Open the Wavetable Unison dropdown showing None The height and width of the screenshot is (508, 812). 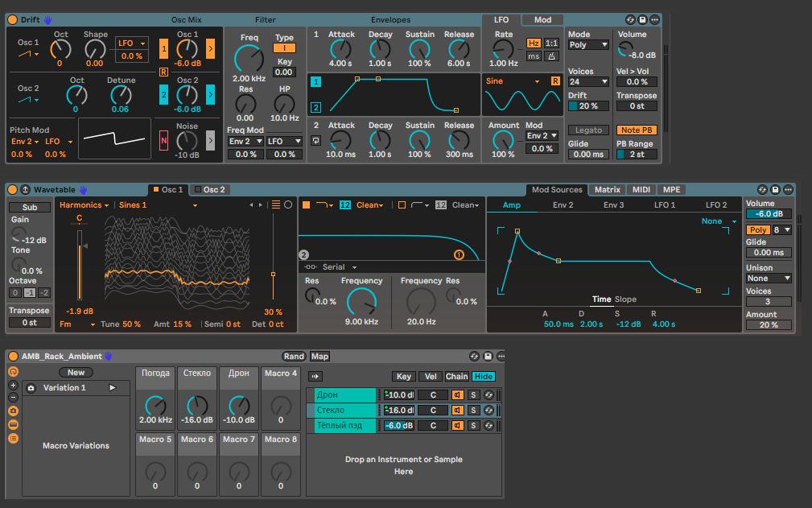[769, 278]
